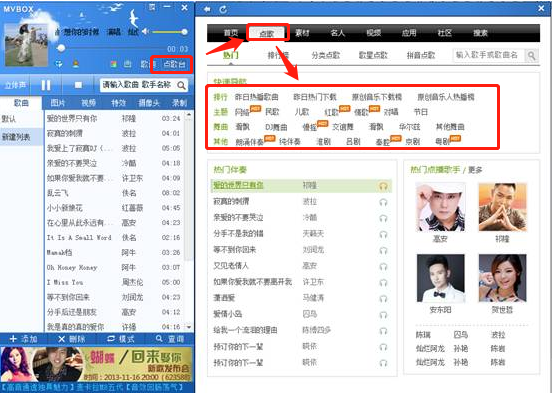Open the 素材 tab in black navigation bar
This screenshot has height=395, width=553.
pyautogui.click(x=302, y=33)
